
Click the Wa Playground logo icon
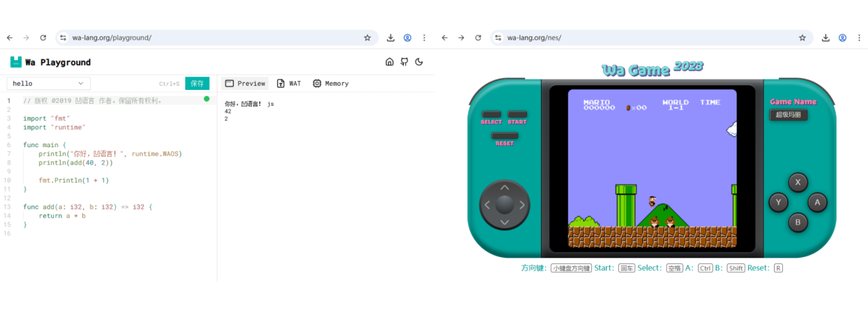[15, 62]
